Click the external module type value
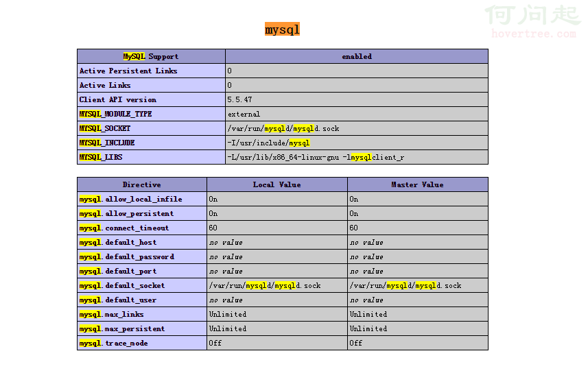This screenshot has height=373, width=588. click(244, 114)
